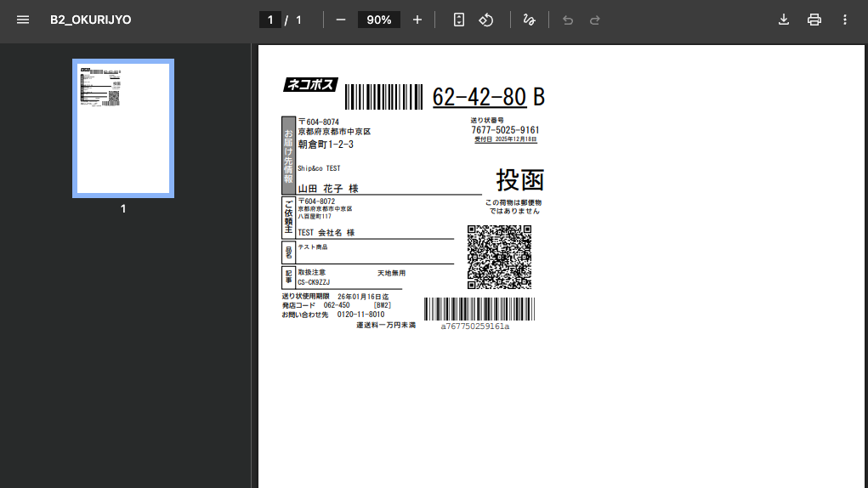Click the 京都府京都市中京区 recipient address line
Screen dimensions: 868x488
334,132
